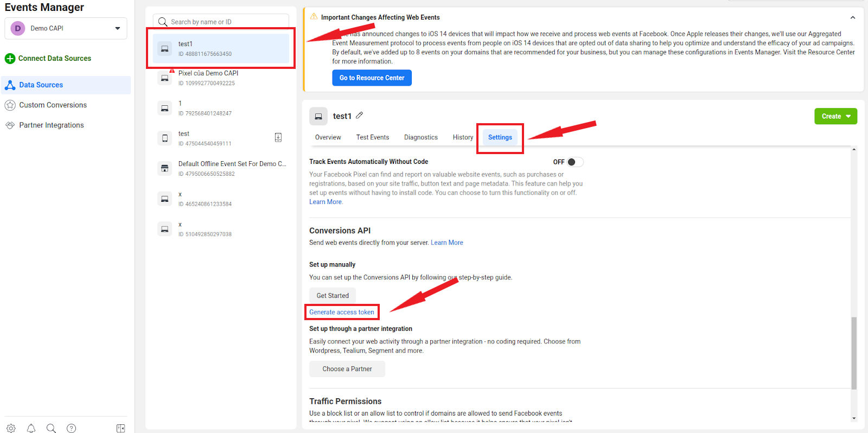The width and height of the screenshot is (868, 433).
Task: Click the laptop icon for ID 510492850297038
Action: [x=165, y=229]
